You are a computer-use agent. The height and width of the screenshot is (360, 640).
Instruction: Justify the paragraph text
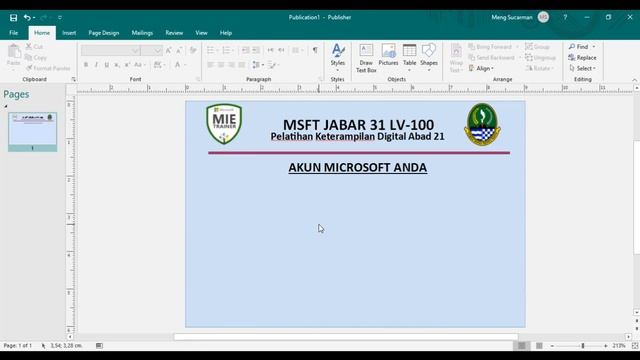(242, 65)
